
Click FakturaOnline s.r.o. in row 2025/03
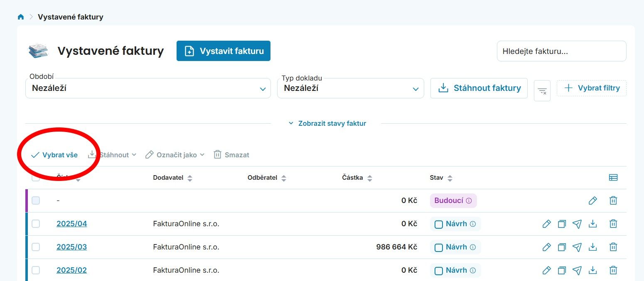coord(186,247)
